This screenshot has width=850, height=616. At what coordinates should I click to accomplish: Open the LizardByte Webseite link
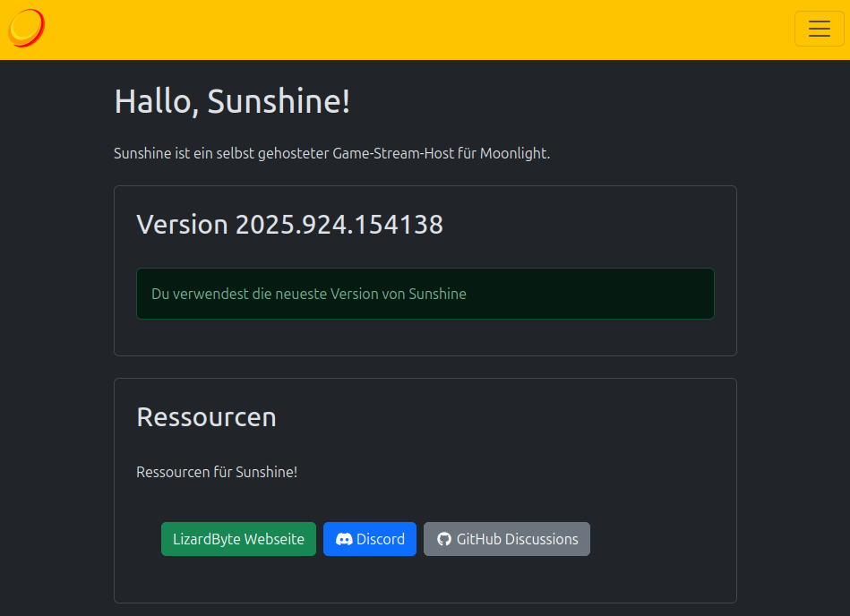click(x=238, y=539)
